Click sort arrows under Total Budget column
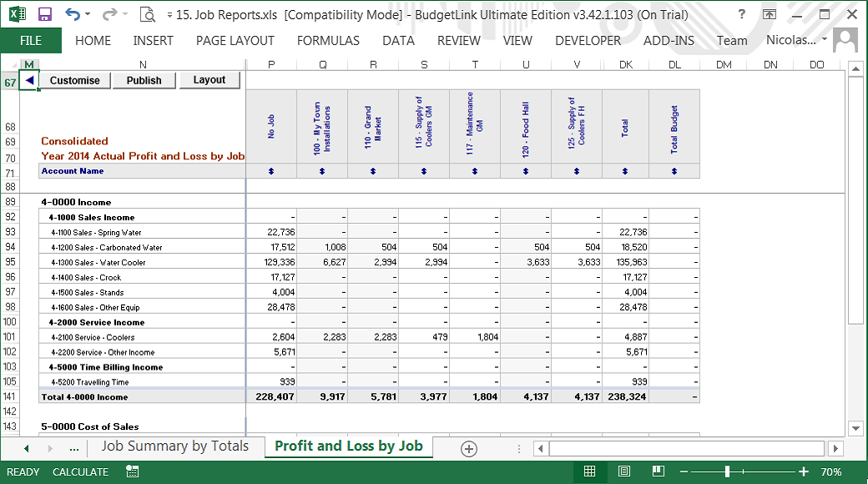 674,171
